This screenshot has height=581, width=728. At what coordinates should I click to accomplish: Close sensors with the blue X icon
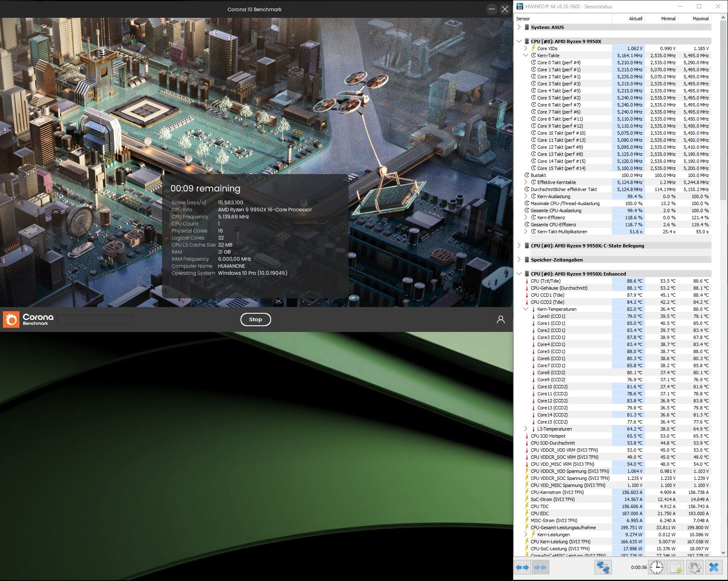click(x=713, y=567)
